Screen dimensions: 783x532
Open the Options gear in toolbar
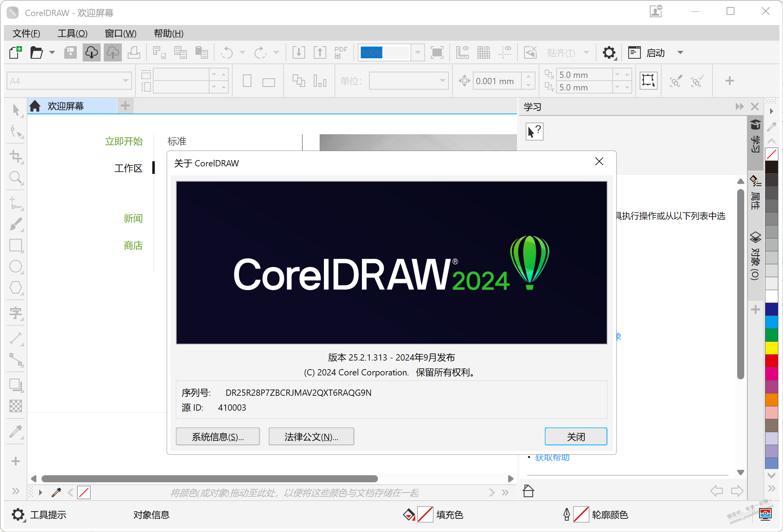click(609, 52)
